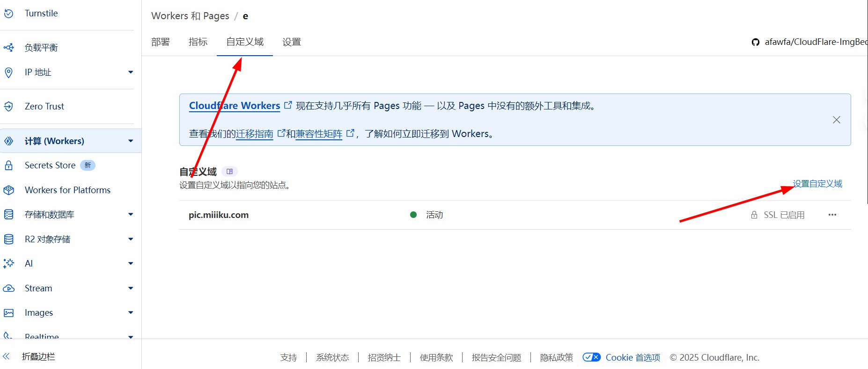Open the 设置 tab

292,42
